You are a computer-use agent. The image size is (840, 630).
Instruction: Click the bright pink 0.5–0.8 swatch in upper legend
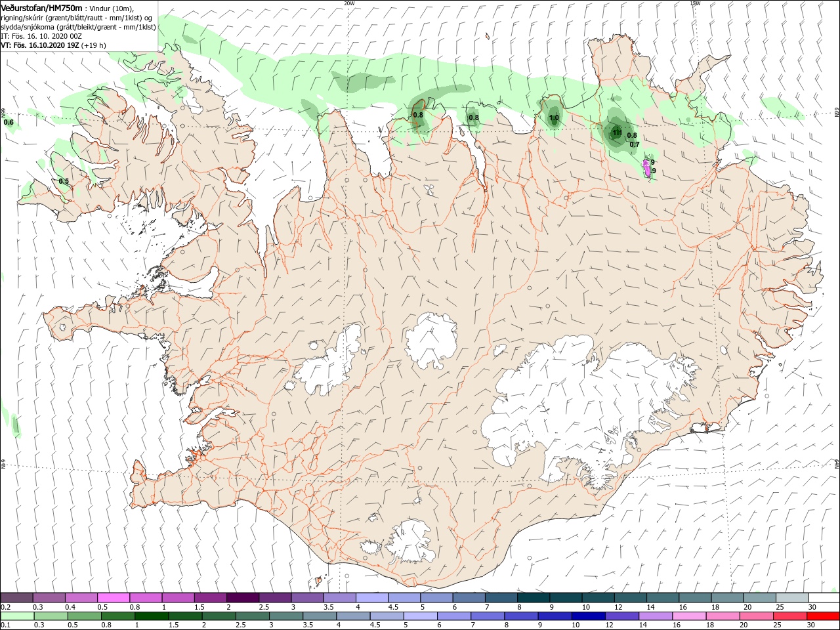114,598
